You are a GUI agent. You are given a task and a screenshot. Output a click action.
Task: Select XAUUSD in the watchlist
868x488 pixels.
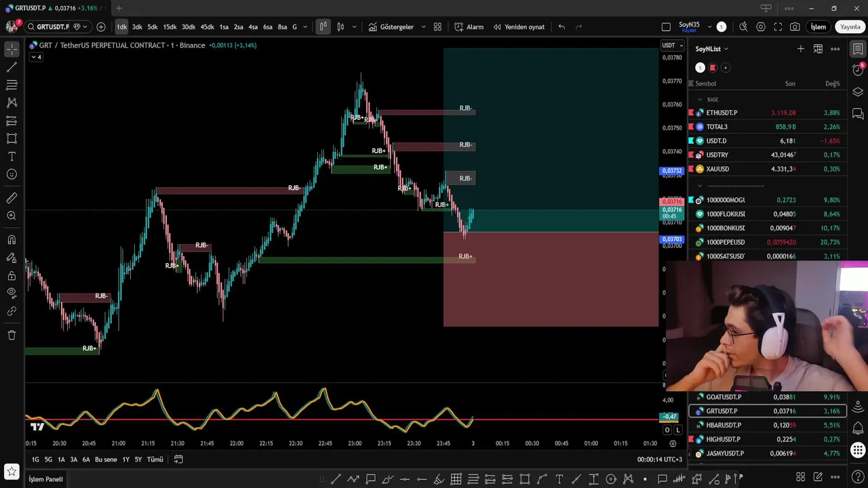[767, 169]
